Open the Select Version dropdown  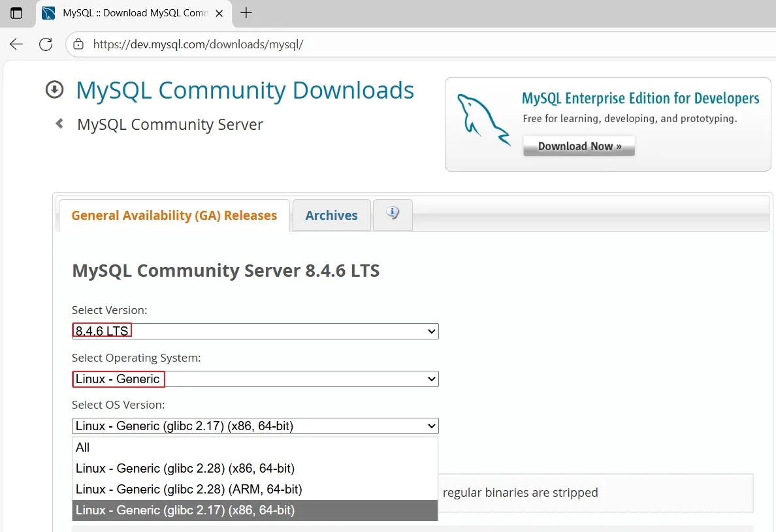pyautogui.click(x=255, y=331)
